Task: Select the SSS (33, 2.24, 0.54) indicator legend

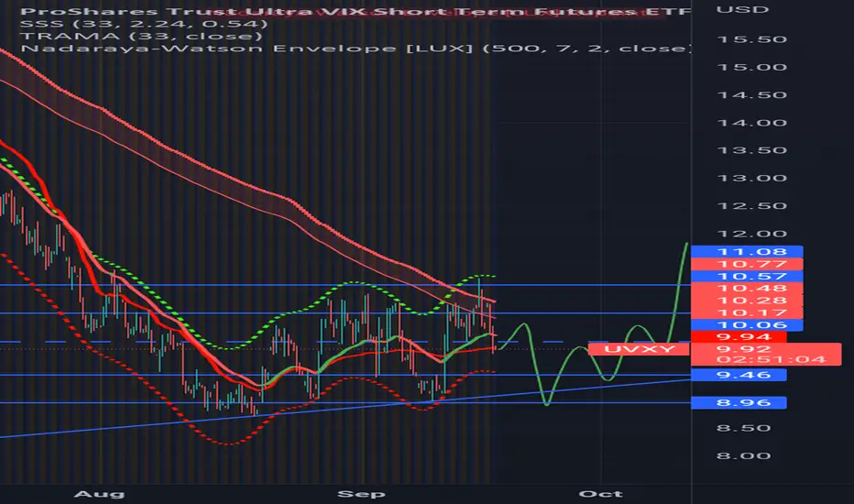Action: pos(144,24)
